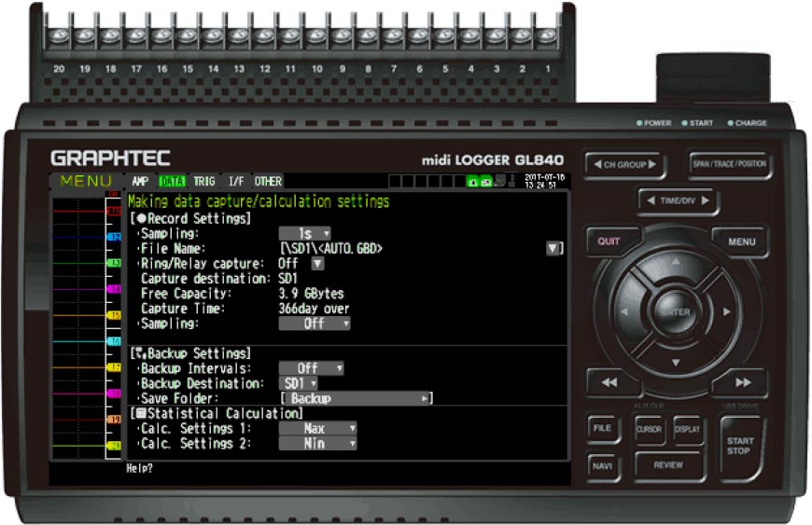Click the midi LOGGER GL840 label
This screenshot has width=812, height=525.
pyautogui.click(x=493, y=159)
